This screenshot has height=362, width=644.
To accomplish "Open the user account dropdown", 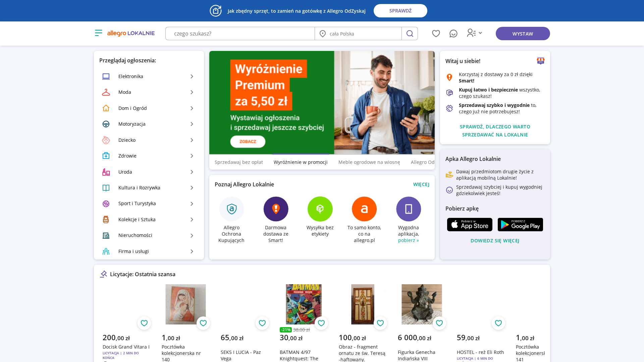I will pyautogui.click(x=475, y=33).
